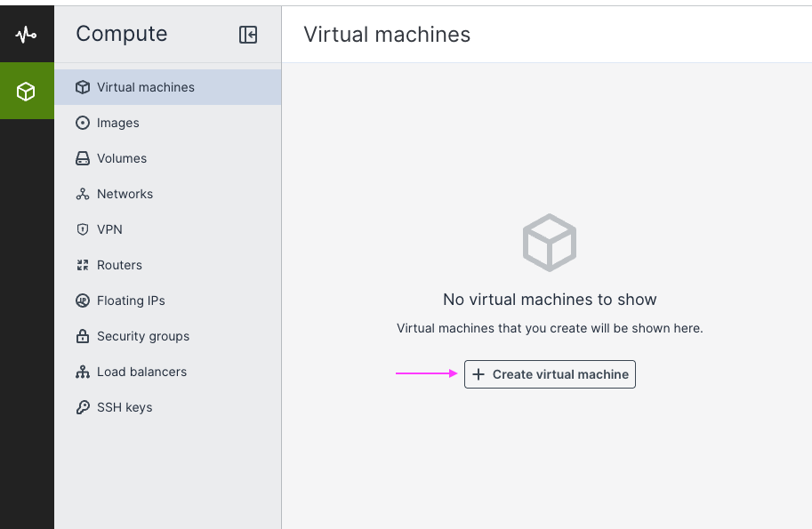Select the green Compute cube icon
This screenshot has height=529, width=812.
pyautogui.click(x=26, y=91)
